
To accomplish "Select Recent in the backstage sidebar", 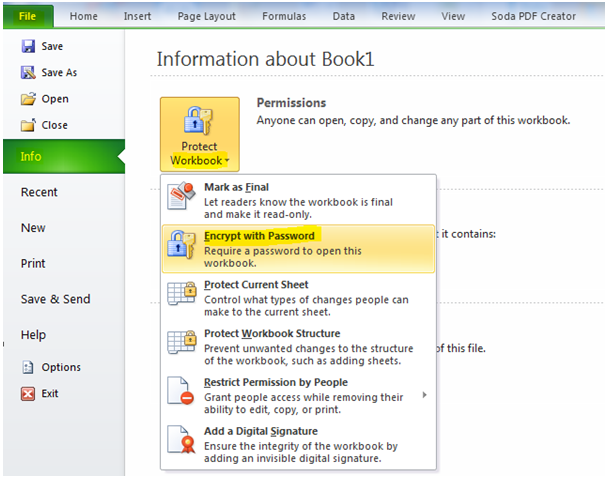I will click(x=39, y=192).
